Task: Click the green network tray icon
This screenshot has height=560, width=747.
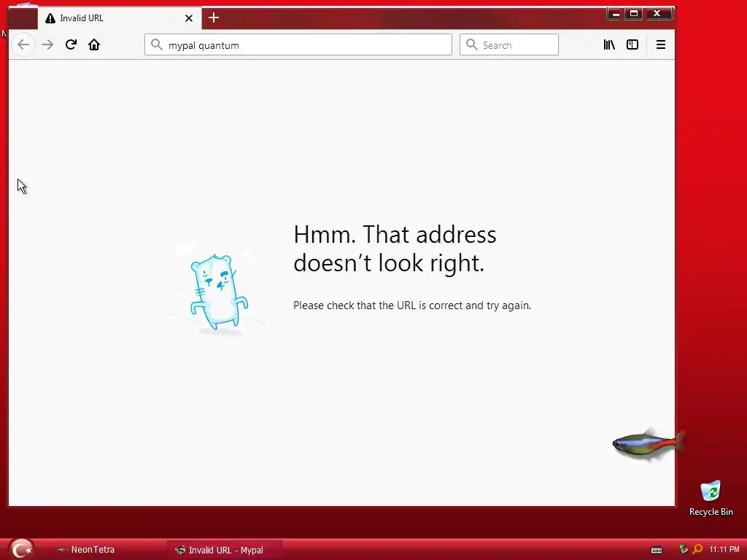Action: coord(683,550)
